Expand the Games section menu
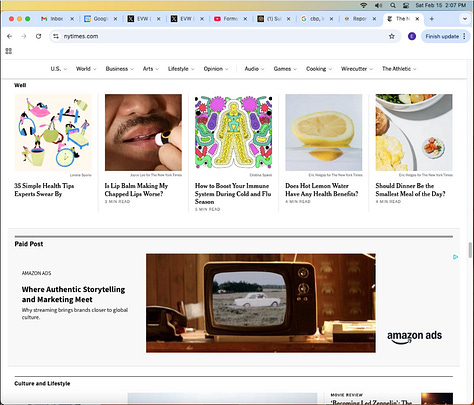This screenshot has width=474, height=405. point(285,69)
